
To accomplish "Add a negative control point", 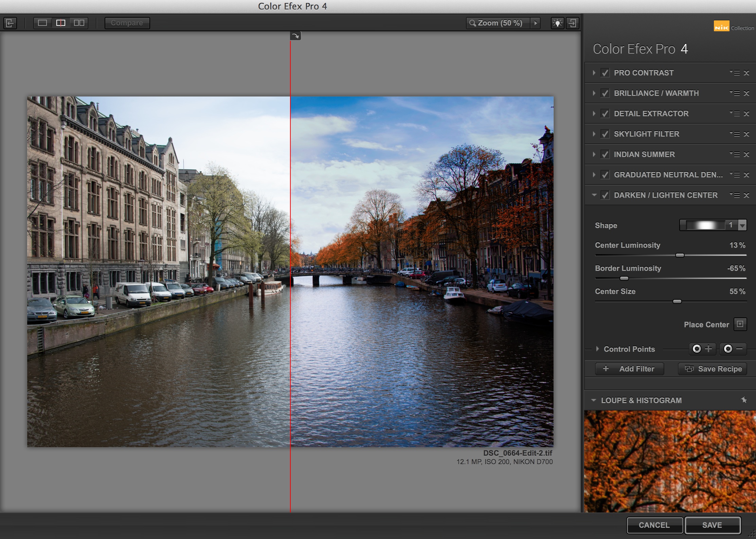I will tap(733, 349).
